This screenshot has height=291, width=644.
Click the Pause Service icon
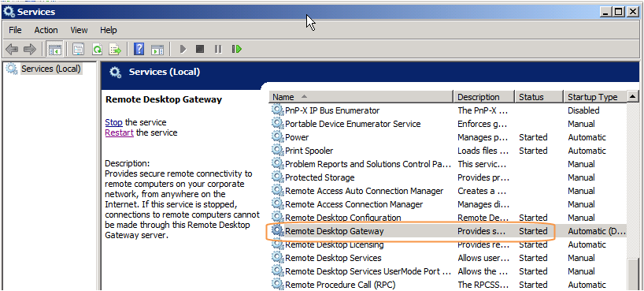217,50
